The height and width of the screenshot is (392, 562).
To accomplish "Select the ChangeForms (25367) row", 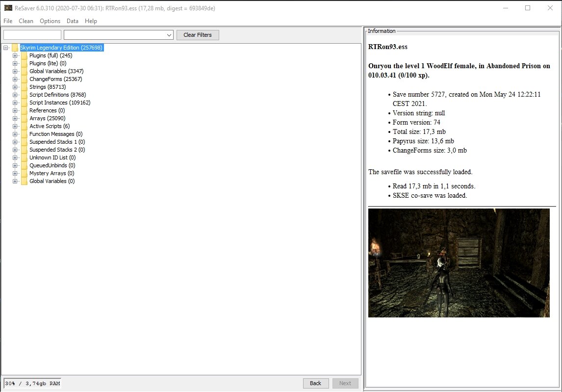I will [55, 79].
